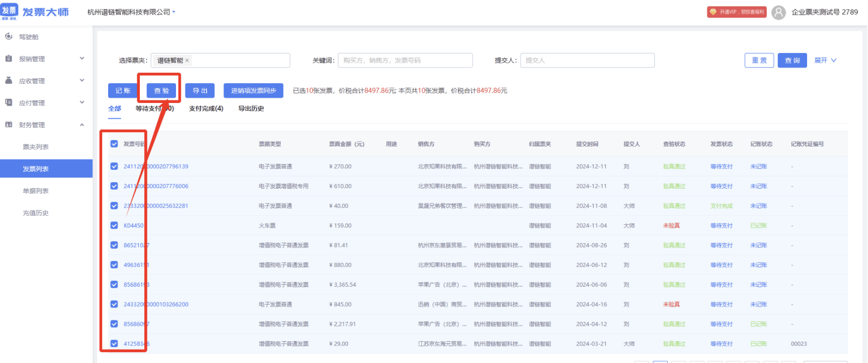Click the 进销项发票同步 button

(x=254, y=91)
